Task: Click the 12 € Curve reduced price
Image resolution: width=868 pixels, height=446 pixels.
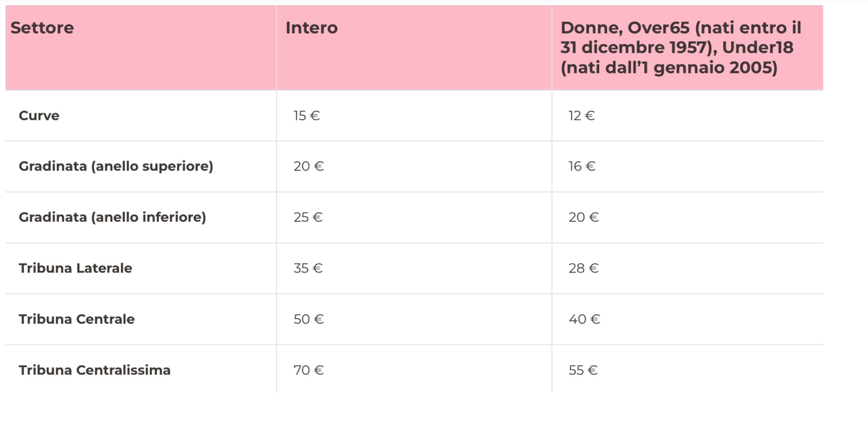Action: (x=581, y=116)
